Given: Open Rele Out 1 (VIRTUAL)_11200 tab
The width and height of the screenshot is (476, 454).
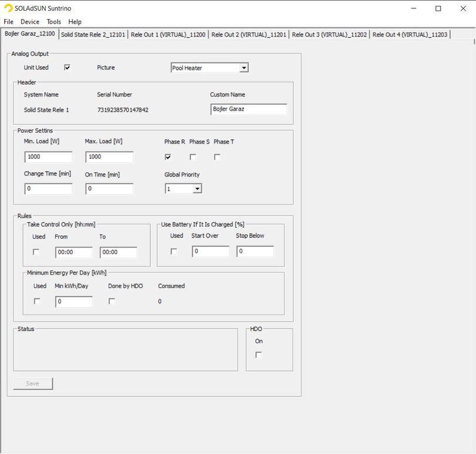Looking at the screenshot, I should pos(168,35).
